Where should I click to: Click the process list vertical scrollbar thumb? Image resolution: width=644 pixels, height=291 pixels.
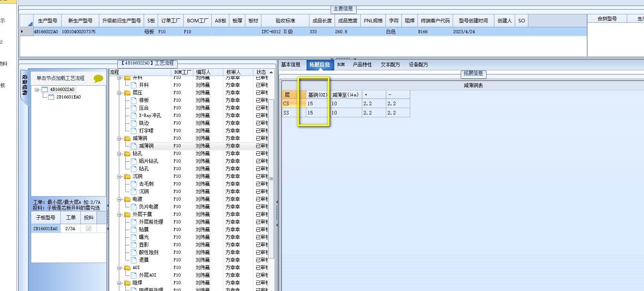[271, 178]
